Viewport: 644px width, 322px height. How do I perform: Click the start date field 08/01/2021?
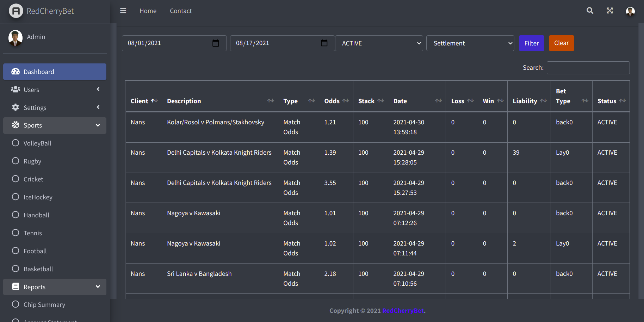(x=174, y=43)
